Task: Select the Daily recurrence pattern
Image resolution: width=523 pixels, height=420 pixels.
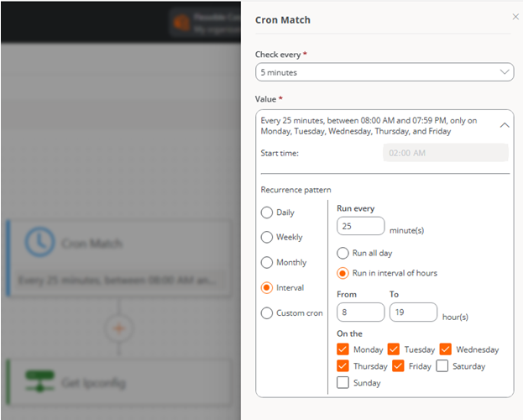Action: (x=267, y=213)
